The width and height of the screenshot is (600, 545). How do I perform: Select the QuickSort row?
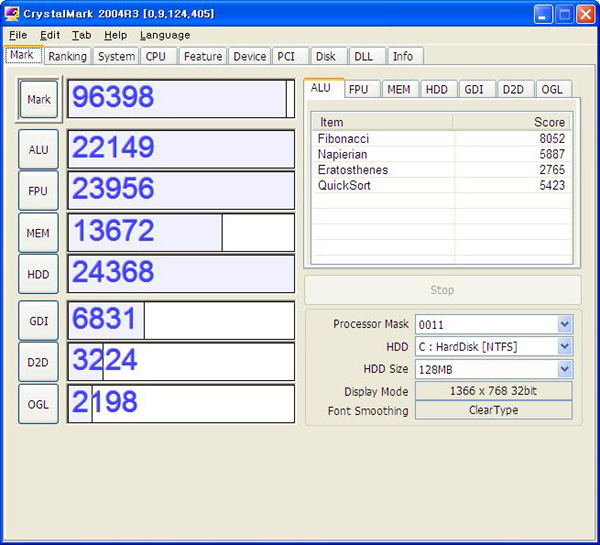pos(442,185)
